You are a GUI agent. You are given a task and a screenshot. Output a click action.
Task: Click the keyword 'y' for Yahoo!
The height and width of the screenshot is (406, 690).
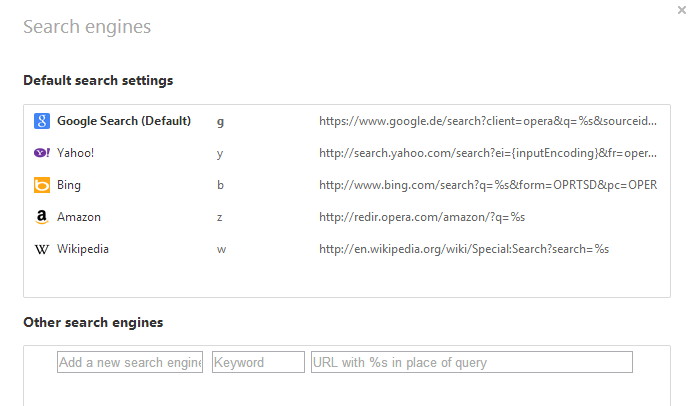point(220,154)
